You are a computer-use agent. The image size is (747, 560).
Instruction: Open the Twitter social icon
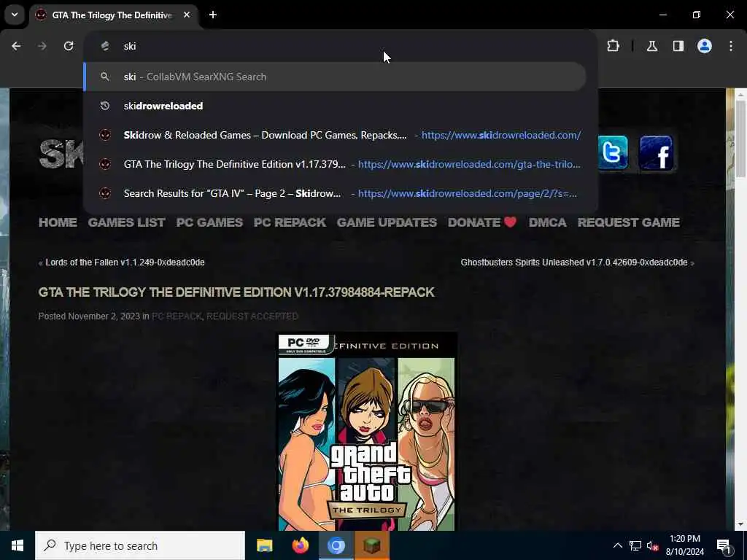tap(613, 153)
